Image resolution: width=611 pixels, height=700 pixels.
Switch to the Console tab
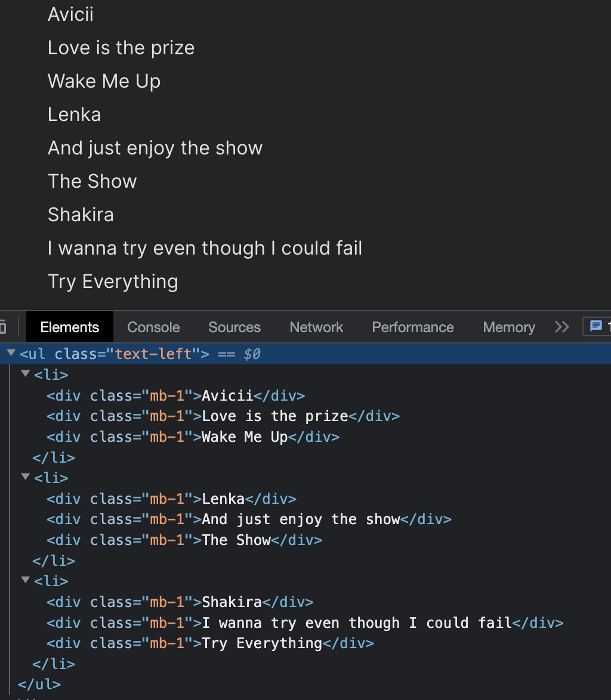[153, 327]
